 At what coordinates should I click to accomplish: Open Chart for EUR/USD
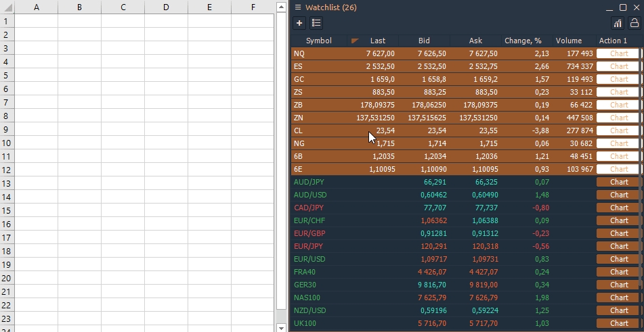(619, 259)
